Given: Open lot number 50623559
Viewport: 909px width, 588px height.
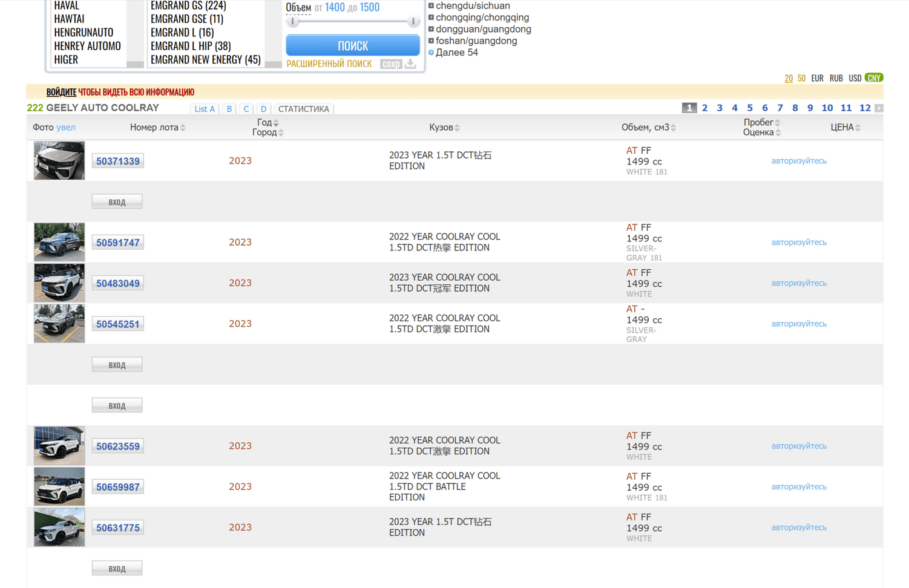Looking at the screenshot, I should pos(118,446).
